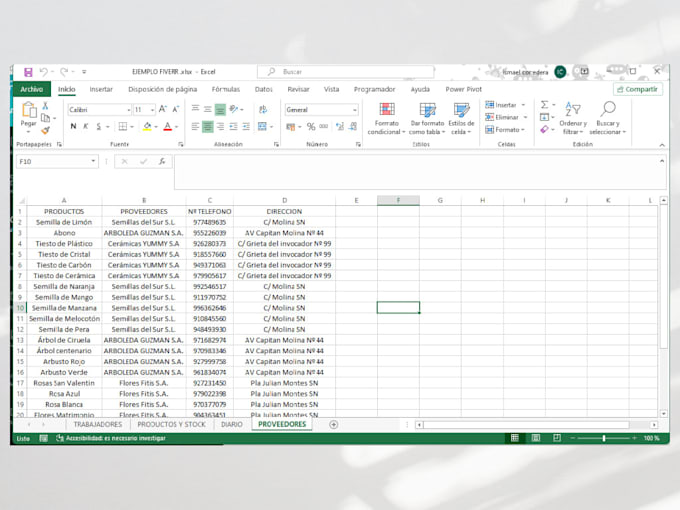Switch to the Power Pivot tab
The height and width of the screenshot is (510, 680).
coord(464,89)
